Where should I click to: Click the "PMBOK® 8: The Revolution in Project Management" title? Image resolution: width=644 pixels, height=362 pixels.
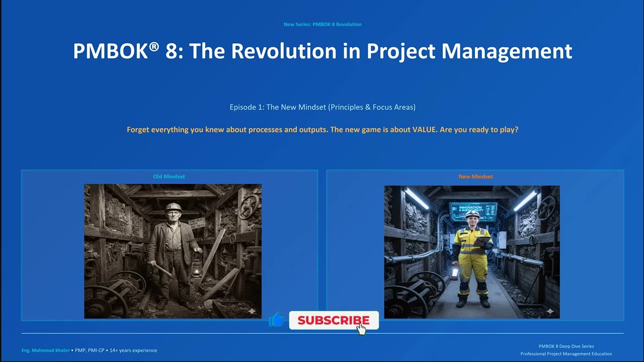[x=323, y=51]
